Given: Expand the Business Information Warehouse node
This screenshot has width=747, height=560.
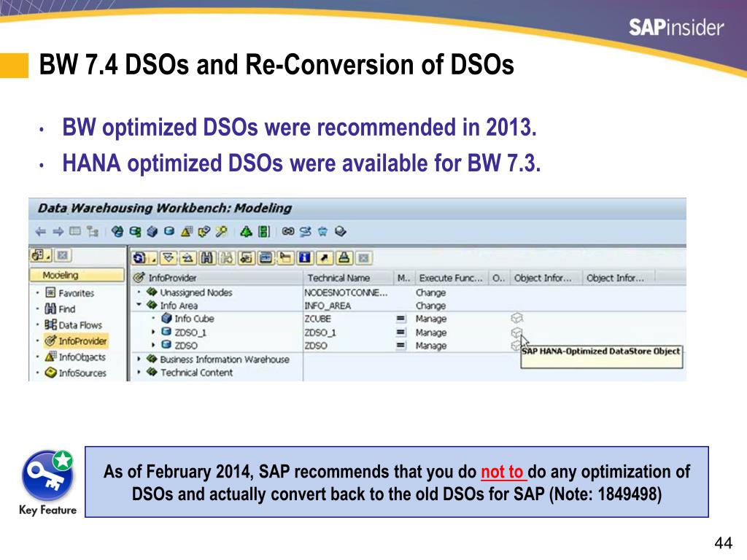Looking at the screenshot, I should (139, 359).
